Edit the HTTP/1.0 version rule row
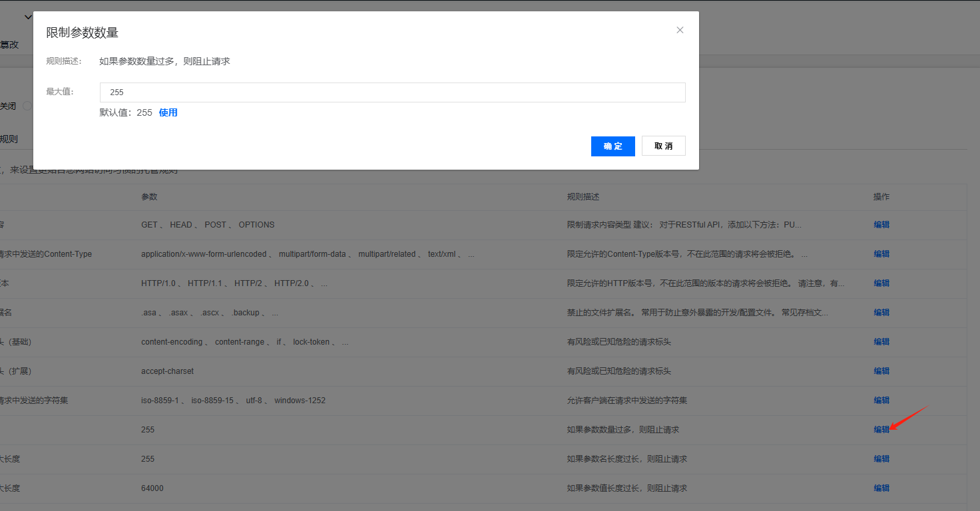Image resolution: width=980 pixels, height=511 pixels. click(x=881, y=283)
